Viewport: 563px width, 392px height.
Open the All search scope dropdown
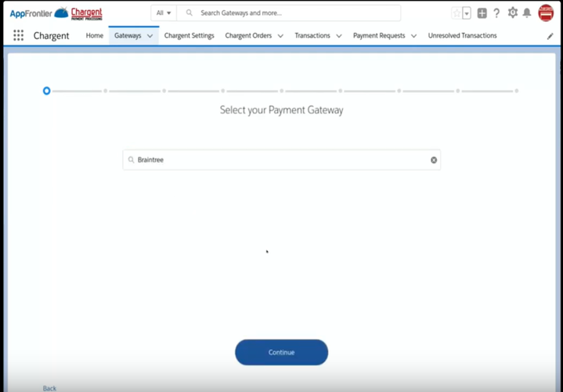[163, 13]
